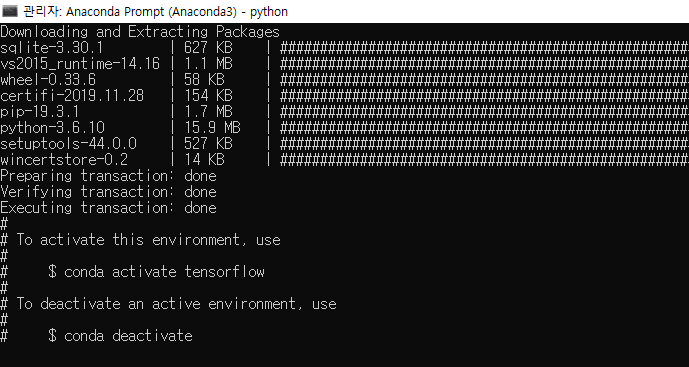Click the 'Downloading and Extracting Packages' line
Viewport: 689px width, 367px height.
140,32
